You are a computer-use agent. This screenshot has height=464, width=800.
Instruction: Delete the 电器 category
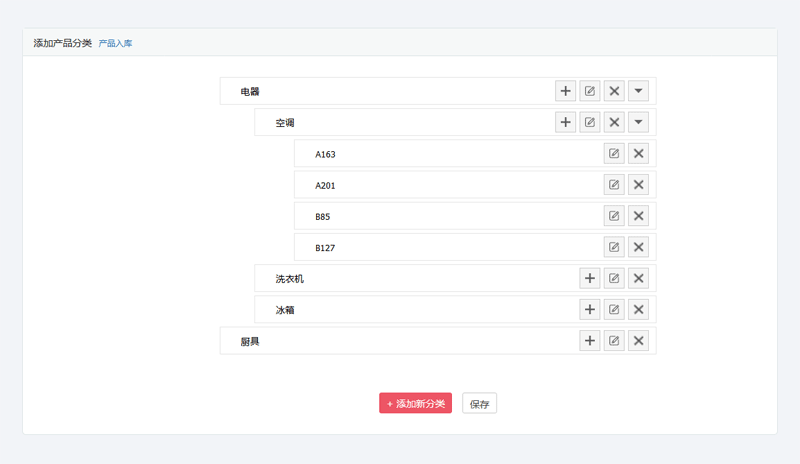click(x=615, y=91)
